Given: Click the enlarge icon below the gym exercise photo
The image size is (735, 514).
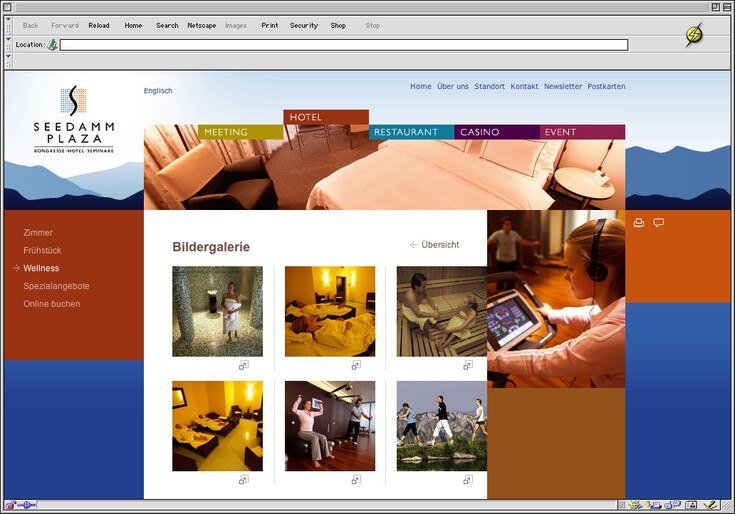Looking at the screenshot, I should (355, 480).
